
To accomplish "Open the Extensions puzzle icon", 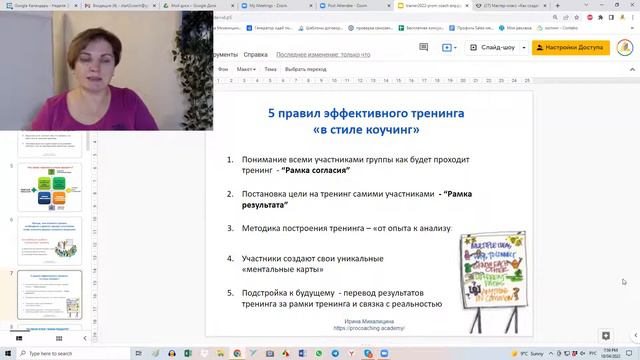I will point(600,18).
